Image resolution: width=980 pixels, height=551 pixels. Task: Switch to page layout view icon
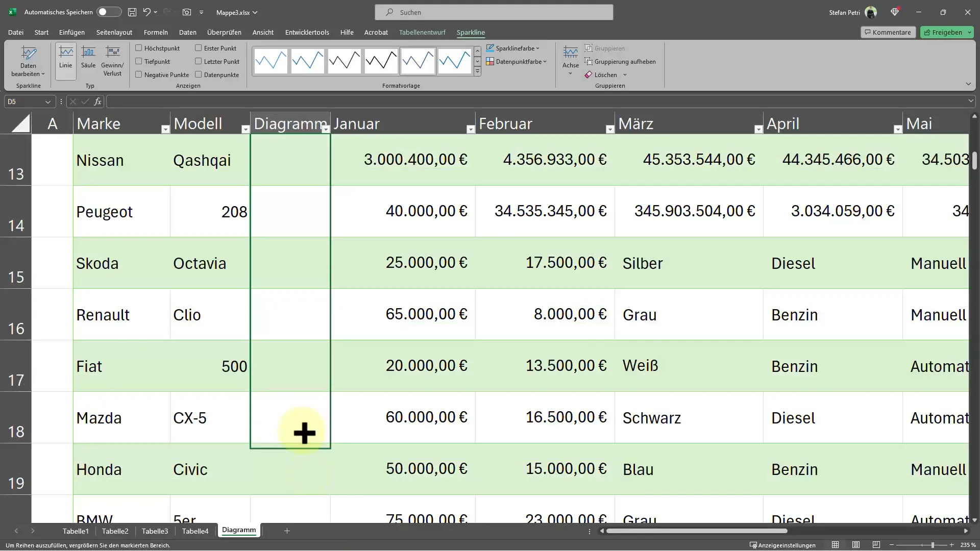[x=856, y=545]
